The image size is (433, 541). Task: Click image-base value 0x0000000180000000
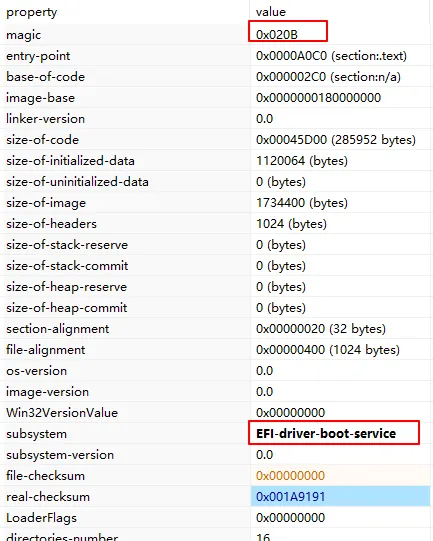(x=318, y=98)
